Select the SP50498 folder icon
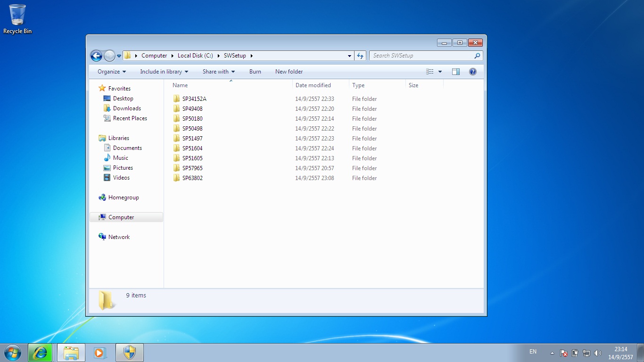 pyautogui.click(x=176, y=129)
